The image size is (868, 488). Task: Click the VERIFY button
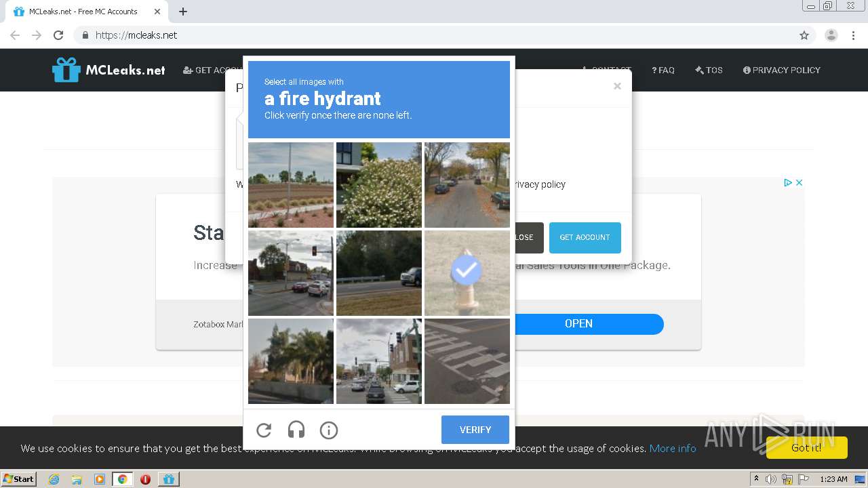(x=475, y=430)
